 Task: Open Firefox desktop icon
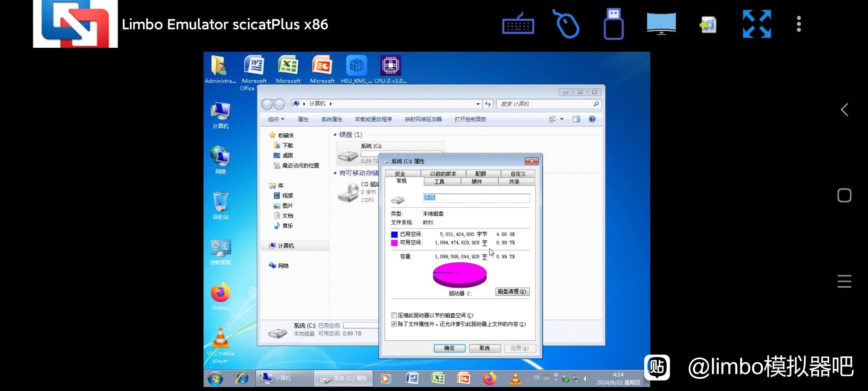point(220,297)
